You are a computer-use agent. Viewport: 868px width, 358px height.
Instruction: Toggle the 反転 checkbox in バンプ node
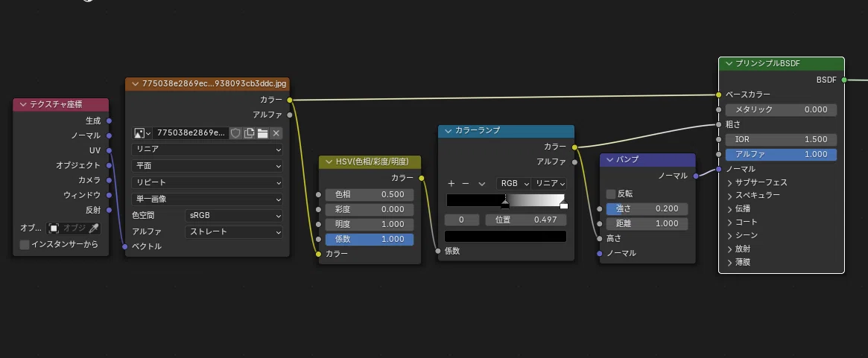pyautogui.click(x=611, y=194)
